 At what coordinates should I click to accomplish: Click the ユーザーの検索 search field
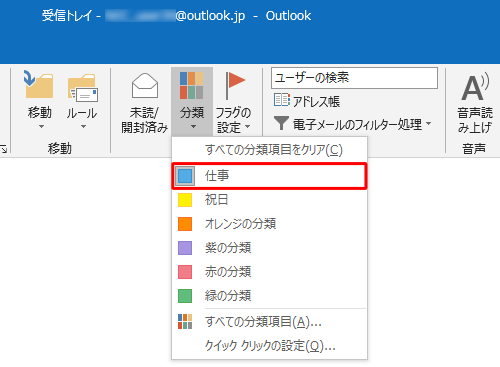point(354,78)
